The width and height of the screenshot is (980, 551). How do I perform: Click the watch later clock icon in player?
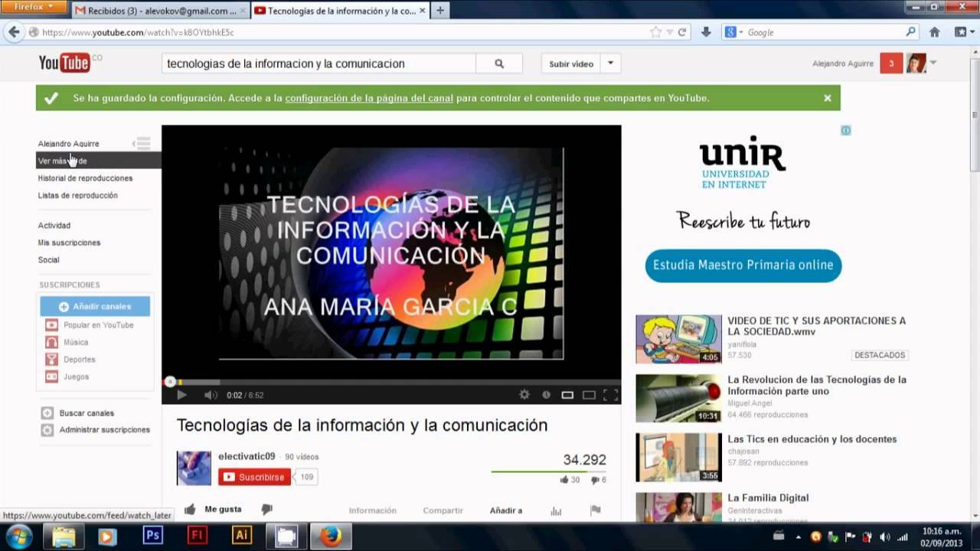pos(546,395)
